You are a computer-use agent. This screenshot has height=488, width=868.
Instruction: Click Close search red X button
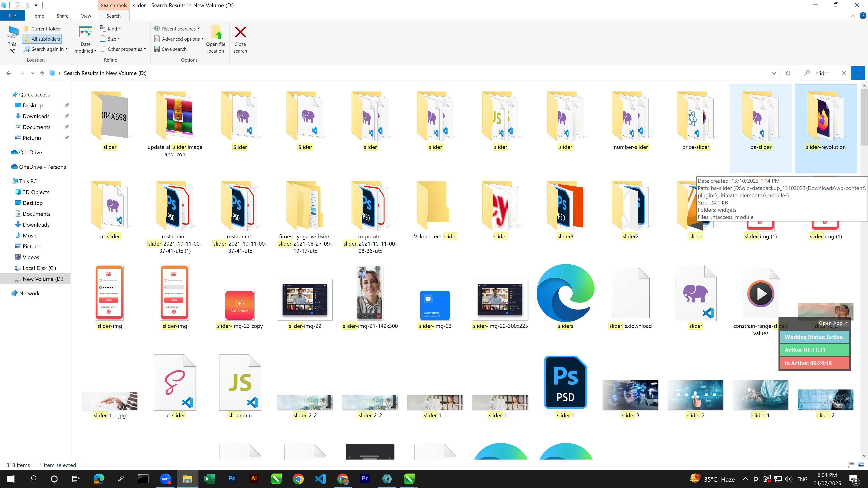(240, 40)
